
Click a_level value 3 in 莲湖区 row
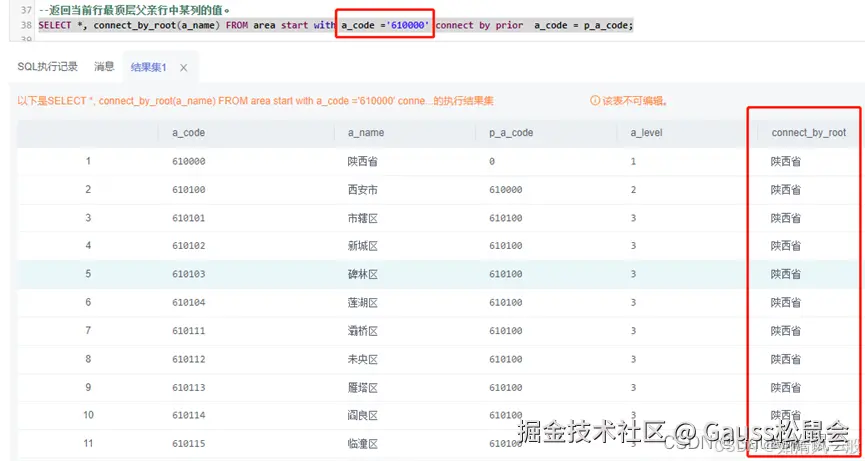[633, 303]
